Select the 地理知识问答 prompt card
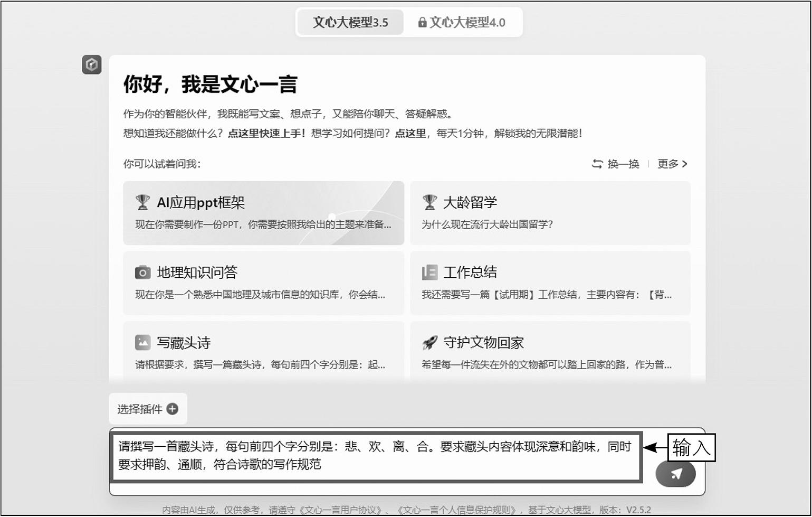Screen dimensions: 812x517 [x=263, y=283]
